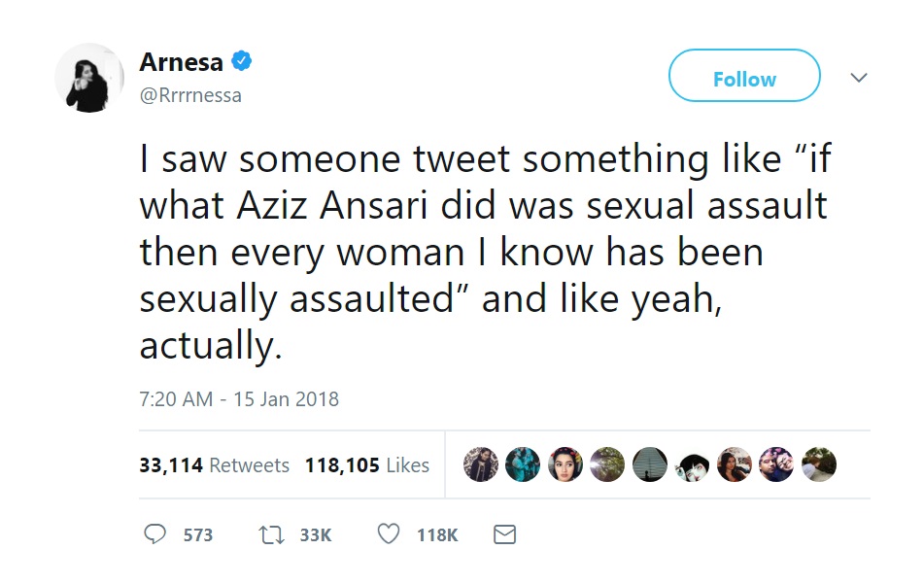
Task: Like the tweet with the heart icon
Action: tap(389, 534)
